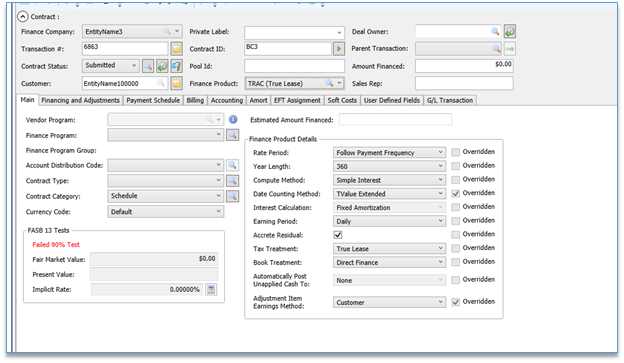624x363 pixels.
Task: Open the Year Length dropdown
Action: [441, 166]
